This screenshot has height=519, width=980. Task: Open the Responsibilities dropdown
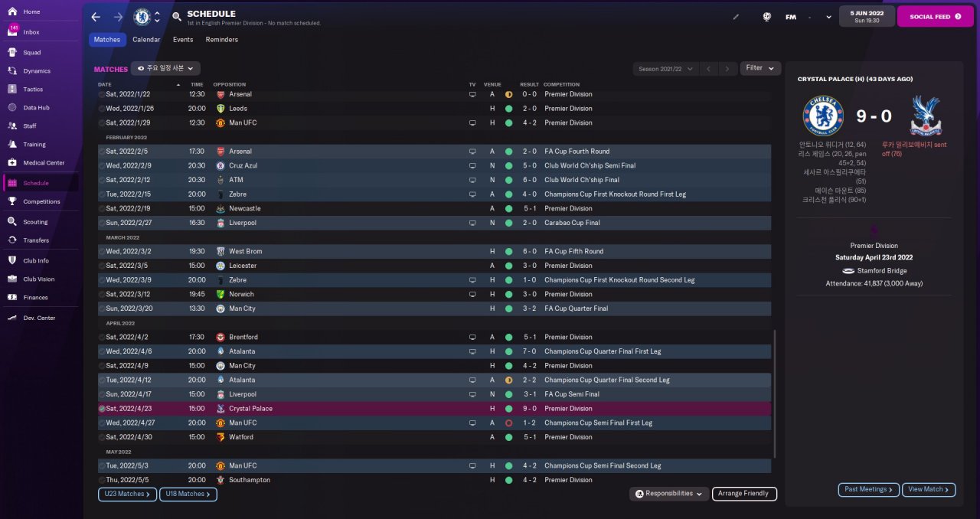click(668, 494)
